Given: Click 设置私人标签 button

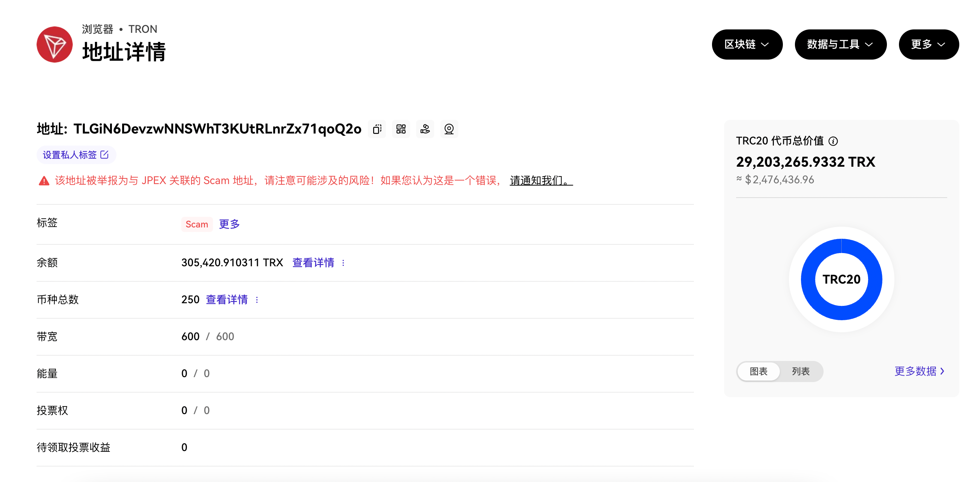Looking at the screenshot, I should point(76,155).
